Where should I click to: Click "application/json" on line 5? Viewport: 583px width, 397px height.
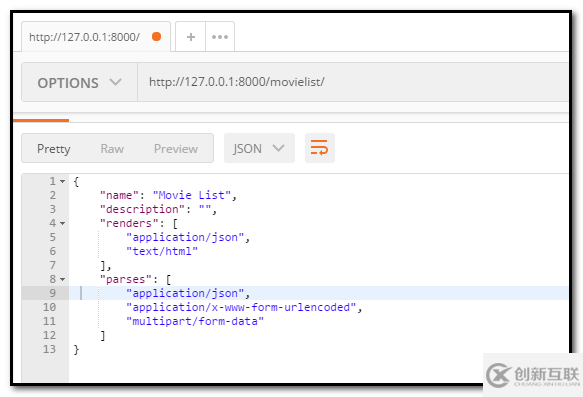click(185, 237)
